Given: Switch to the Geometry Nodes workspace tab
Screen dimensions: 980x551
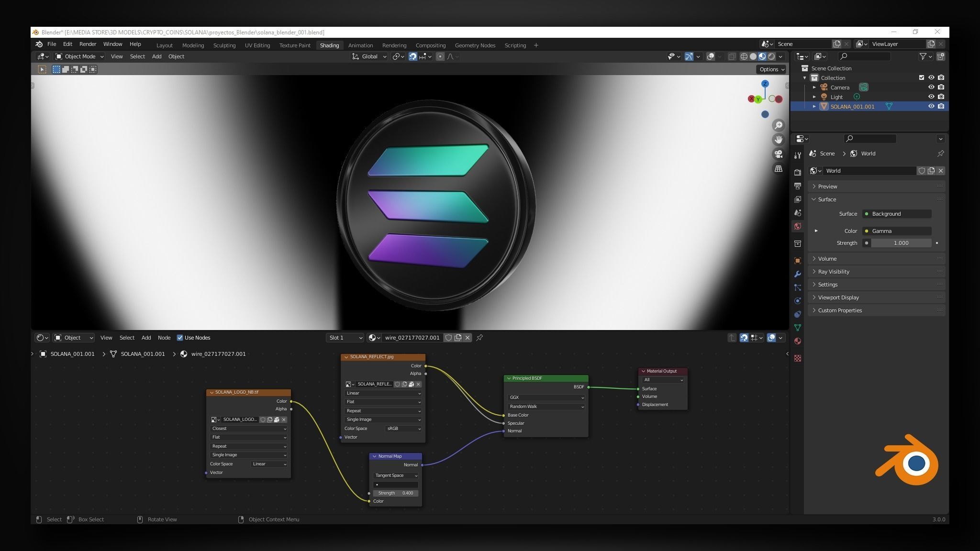Looking at the screenshot, I should click(475, 45).
